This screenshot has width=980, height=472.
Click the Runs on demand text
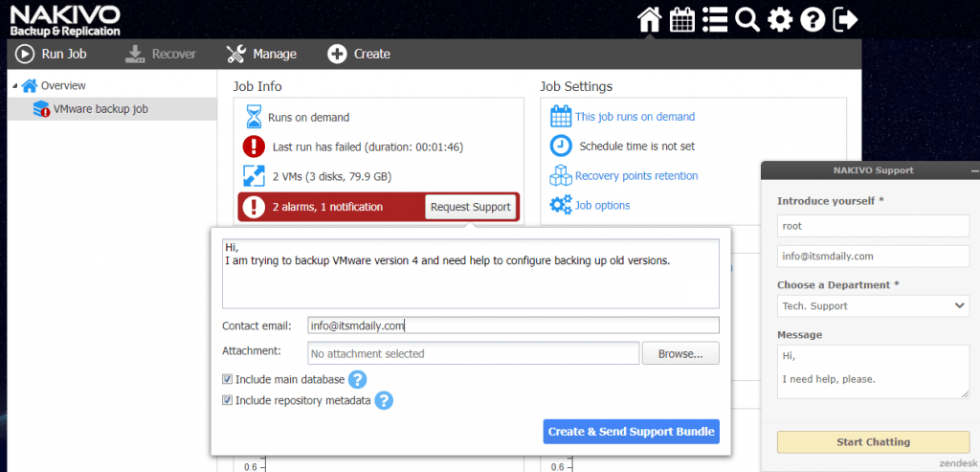[x=309, y=117]
